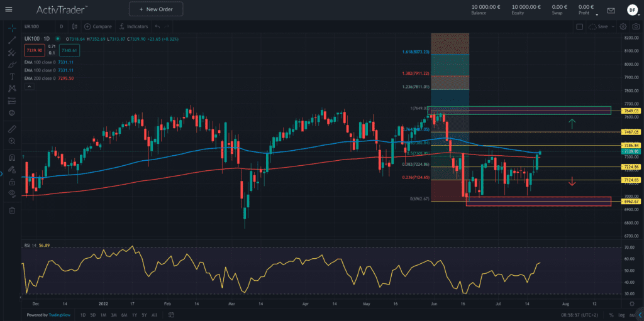The height and width of the screenshot is (321, 644).
Task: Toggle hide all drawings eye icon
Action: tap(12, 193)
